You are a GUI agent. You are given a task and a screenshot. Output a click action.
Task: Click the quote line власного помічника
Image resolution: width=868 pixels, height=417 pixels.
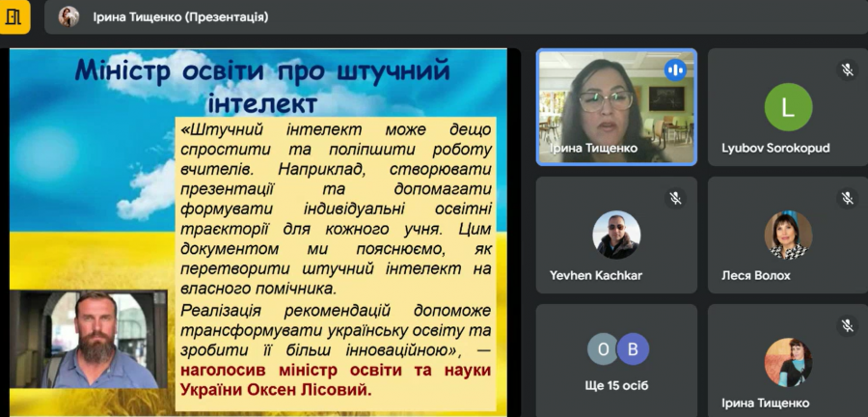[258, 289]
